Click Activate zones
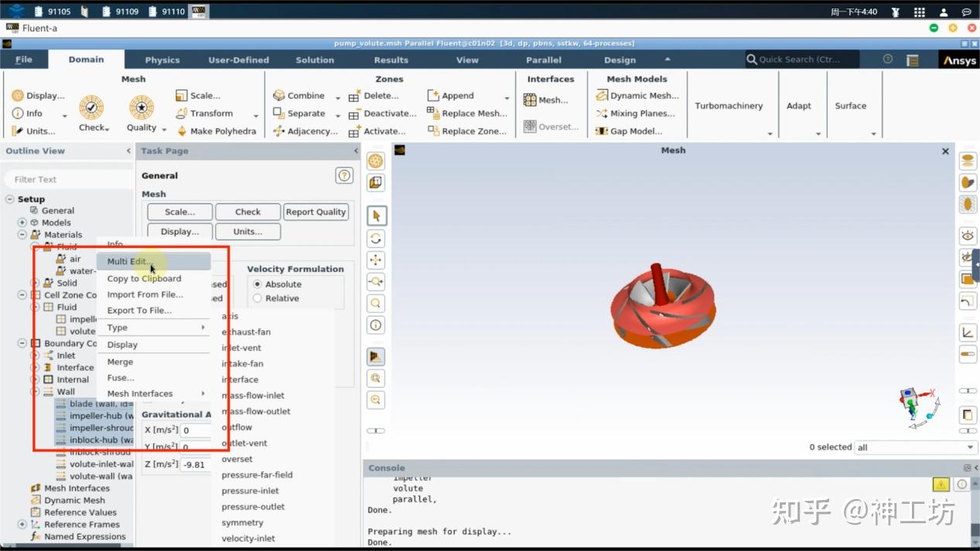This screenshot has height=551, width=980. [x=377, y=131]
